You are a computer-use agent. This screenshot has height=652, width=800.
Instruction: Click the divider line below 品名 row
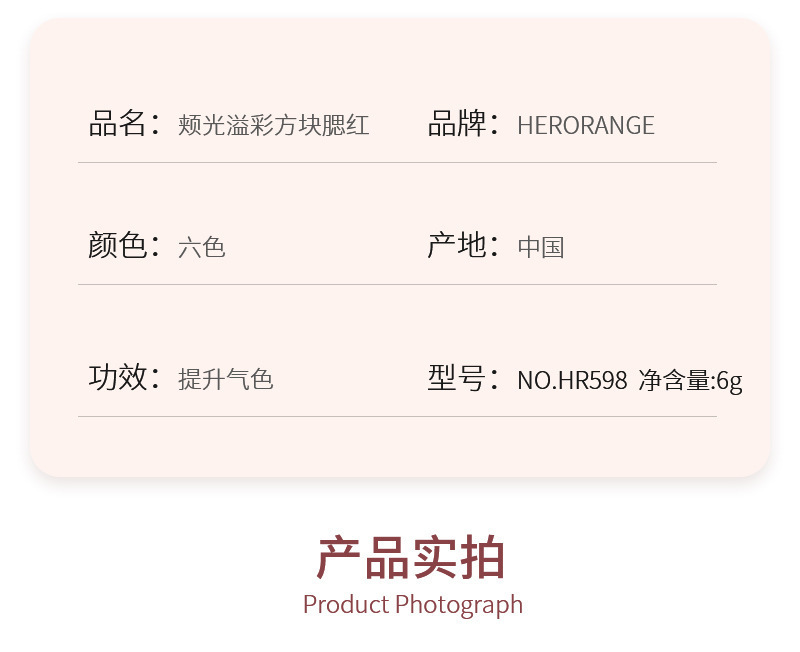tap(397, 163)
